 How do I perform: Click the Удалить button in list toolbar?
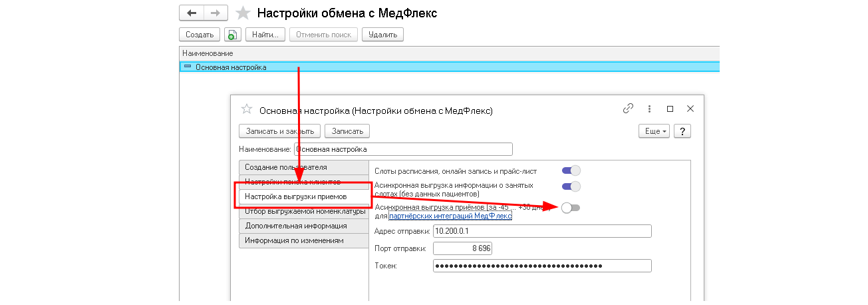pyautogui.click(x=382, y=35)
